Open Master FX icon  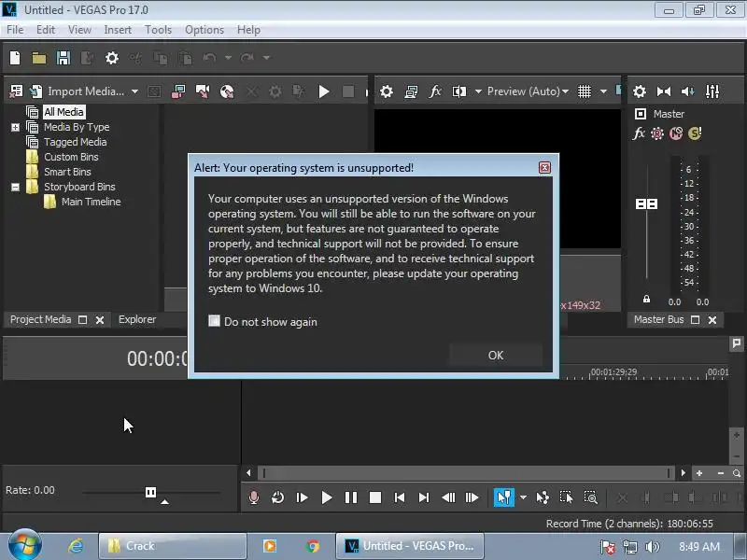639,133
